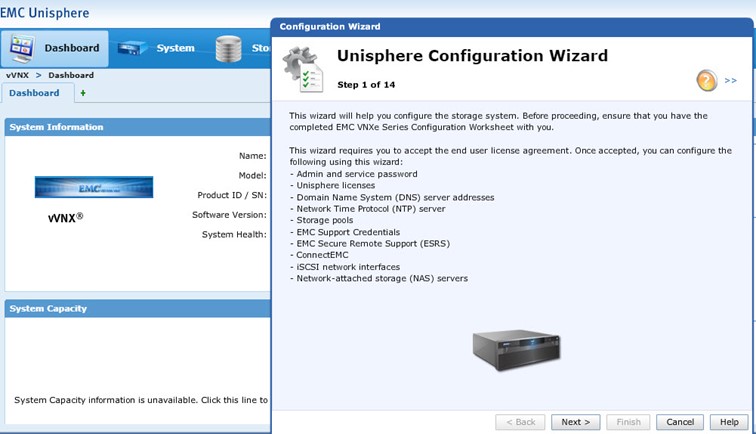Click the Configuration Wizard title bar
The image size is (756, 434).
(512, 27)
